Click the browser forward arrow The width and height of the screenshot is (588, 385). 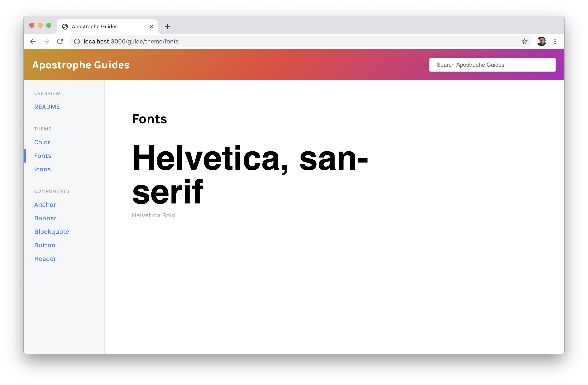pyautogui.click(x=46, y=41)
